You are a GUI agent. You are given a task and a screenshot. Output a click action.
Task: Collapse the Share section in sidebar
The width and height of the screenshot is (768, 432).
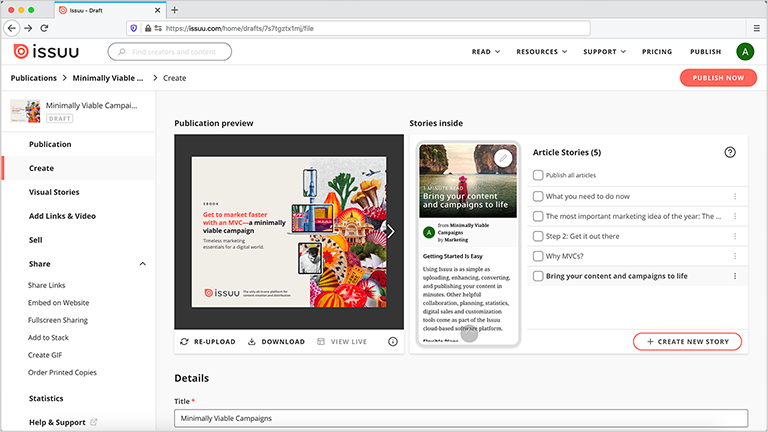click(x=142, y=264)
